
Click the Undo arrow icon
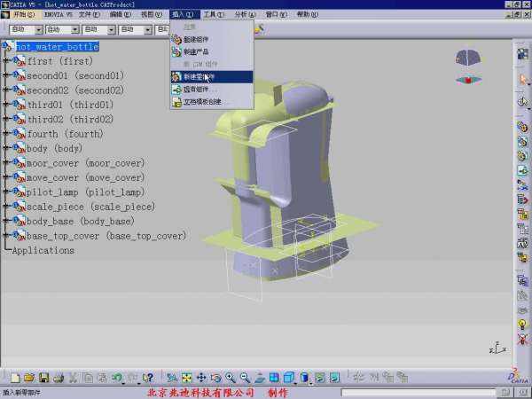click(x=117, y=378)
